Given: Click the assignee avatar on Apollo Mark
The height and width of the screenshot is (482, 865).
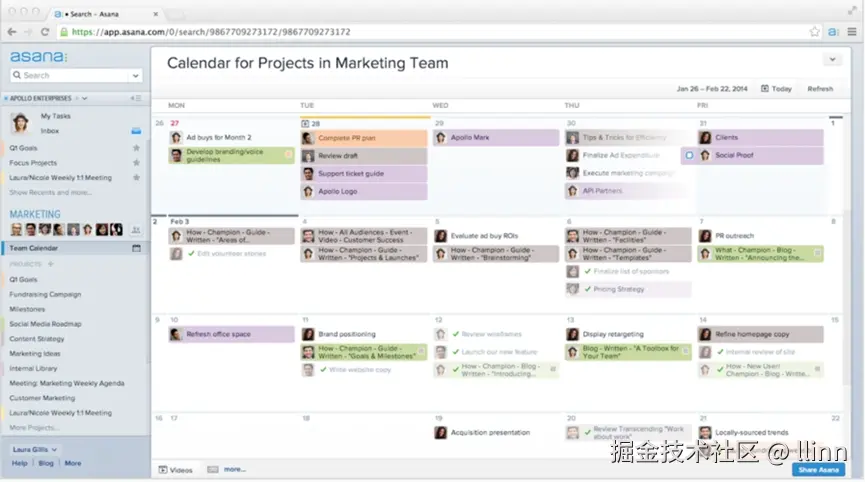Looking at the screenshot, I should [x=440, y=137].
